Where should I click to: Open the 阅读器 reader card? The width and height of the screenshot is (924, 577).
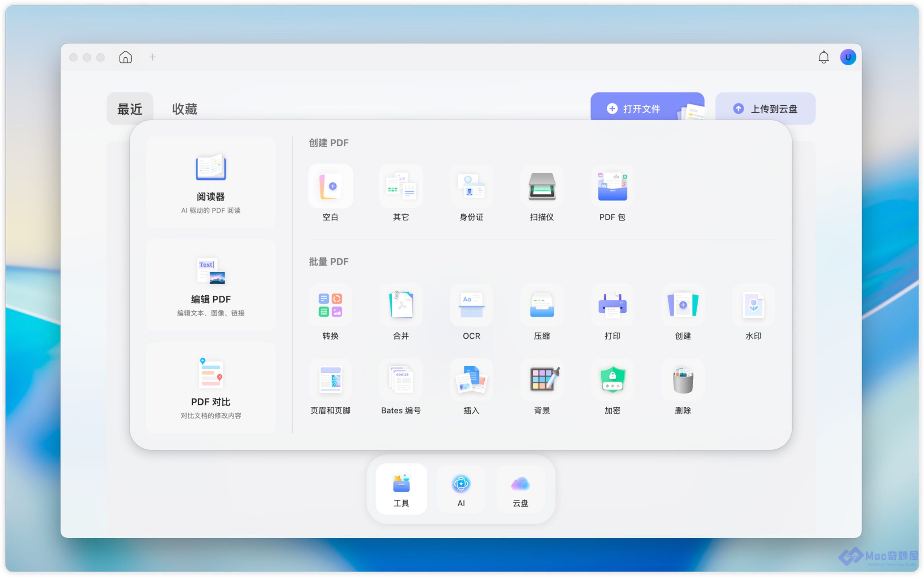coord(211,183)
